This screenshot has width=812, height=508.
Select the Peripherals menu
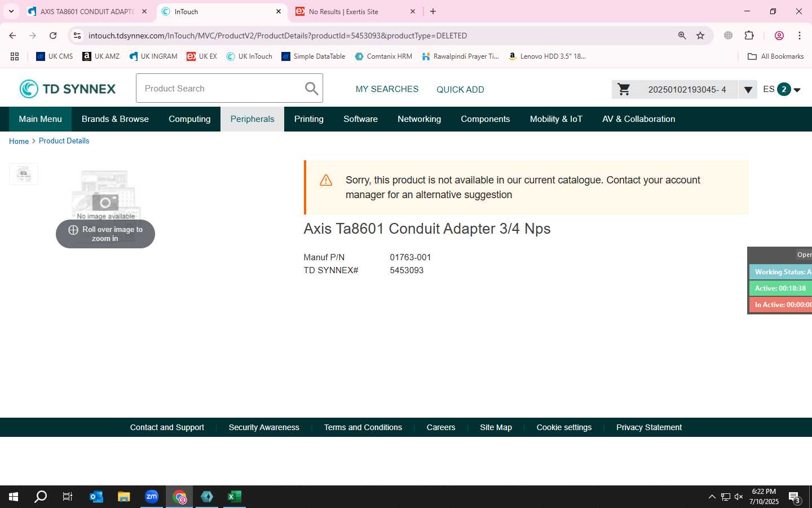pos(252,119)
